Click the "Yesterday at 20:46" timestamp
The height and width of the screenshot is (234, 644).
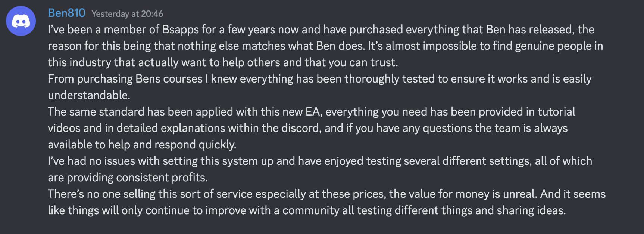127,14
